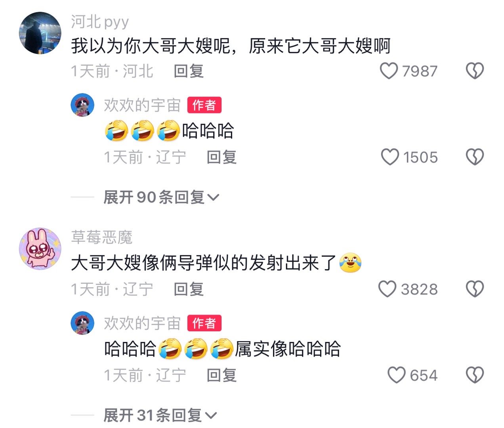Dislike 草莓恶魔's comment with broken heart
The height and width of the screenshot is (428, 504).
click(x=475, y=289)
